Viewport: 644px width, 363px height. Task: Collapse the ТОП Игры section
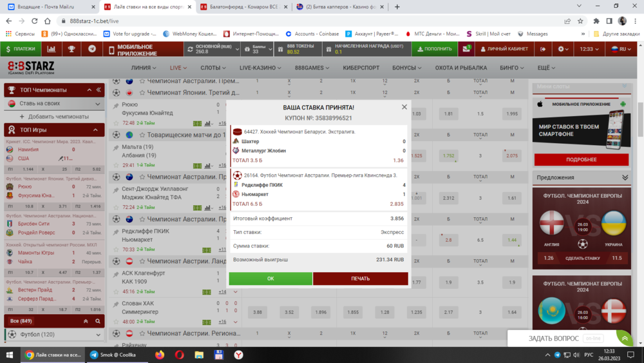(95, 130)
